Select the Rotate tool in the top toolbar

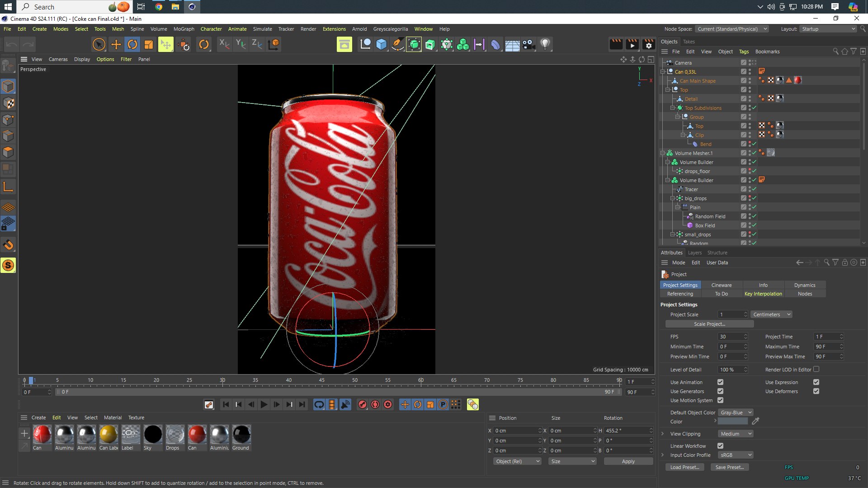point(132,44)
